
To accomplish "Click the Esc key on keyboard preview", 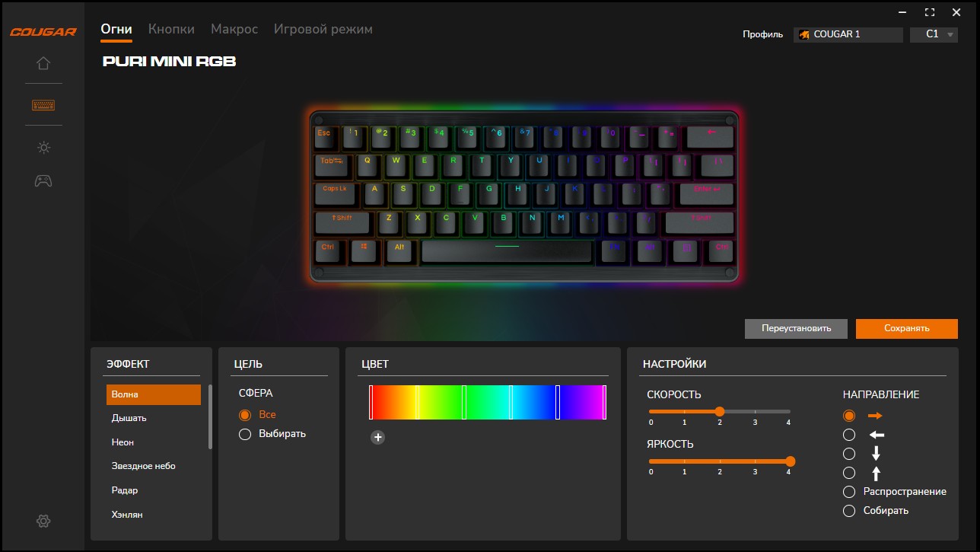I will (326, 137).
